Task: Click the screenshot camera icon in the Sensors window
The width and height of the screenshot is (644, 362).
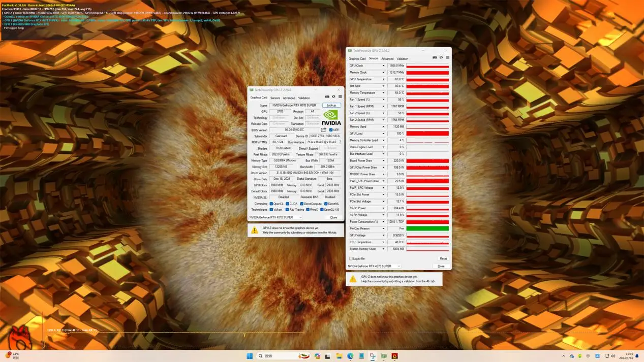Action: (x=435, y=57)
